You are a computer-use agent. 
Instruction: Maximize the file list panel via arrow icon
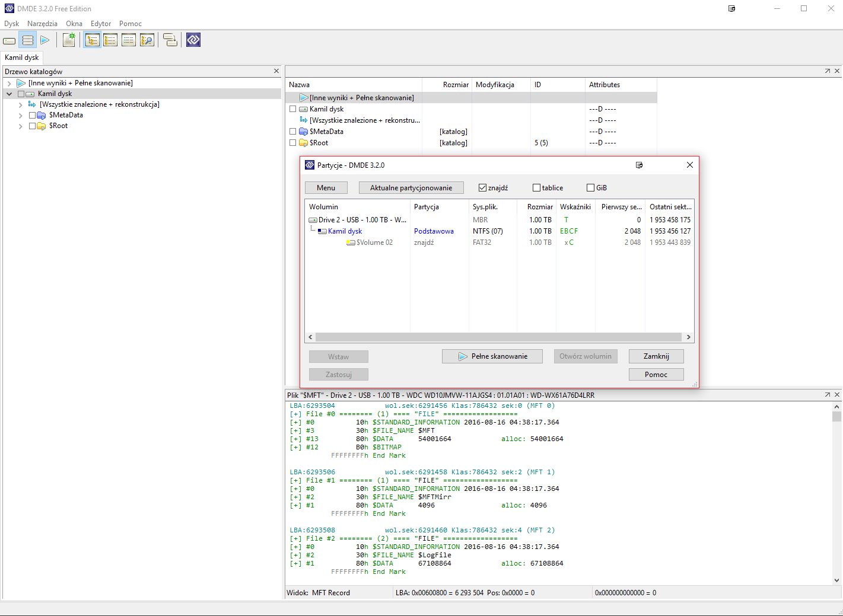[828, 71]
